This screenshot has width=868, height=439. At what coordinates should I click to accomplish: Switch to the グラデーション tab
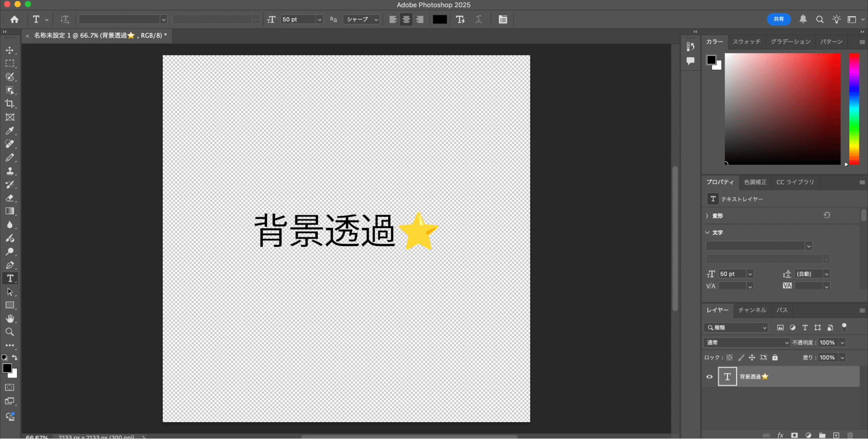tap(791, 42)
